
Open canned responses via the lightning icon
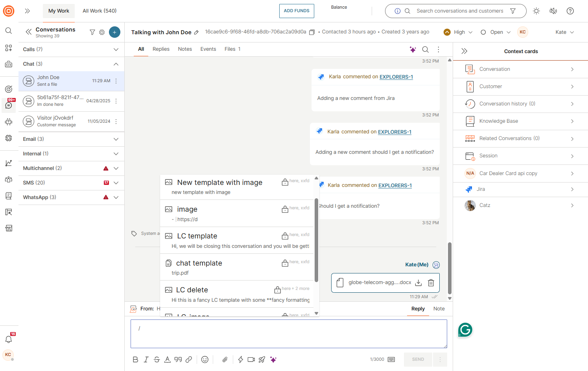point(240,359)
